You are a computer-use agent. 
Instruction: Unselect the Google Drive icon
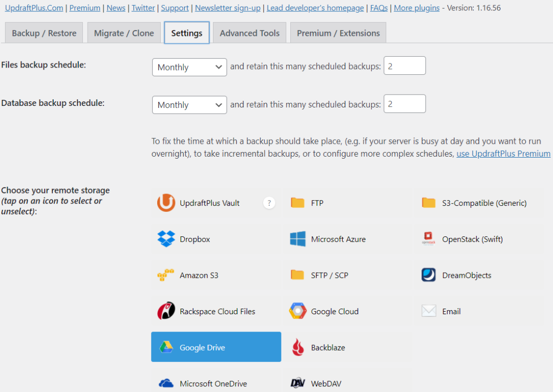(166, 347)
